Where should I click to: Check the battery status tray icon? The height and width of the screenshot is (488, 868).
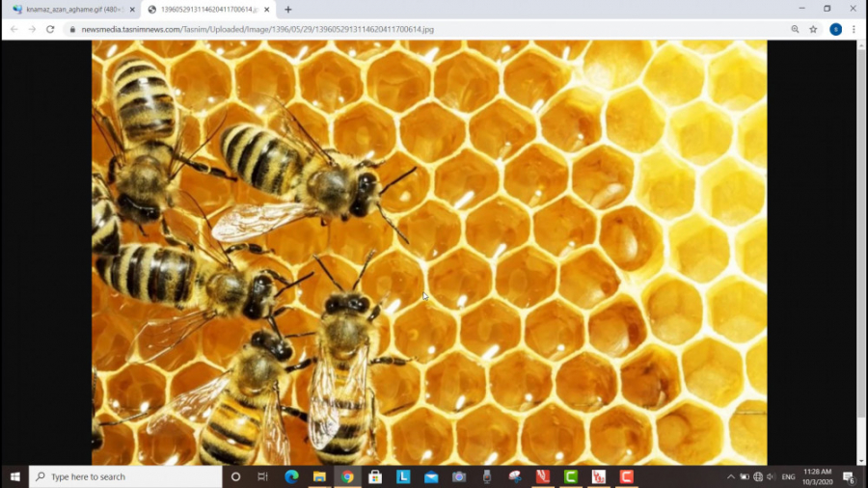point(745,476)
